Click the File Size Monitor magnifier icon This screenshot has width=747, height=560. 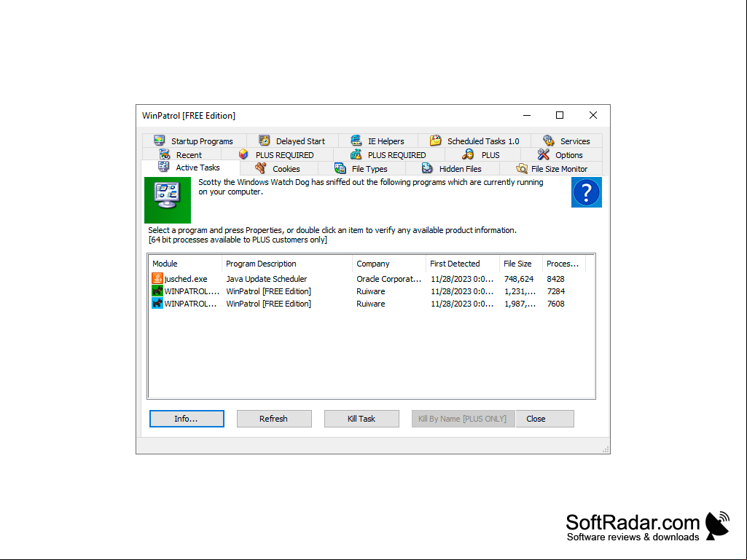tap(522, 168)
